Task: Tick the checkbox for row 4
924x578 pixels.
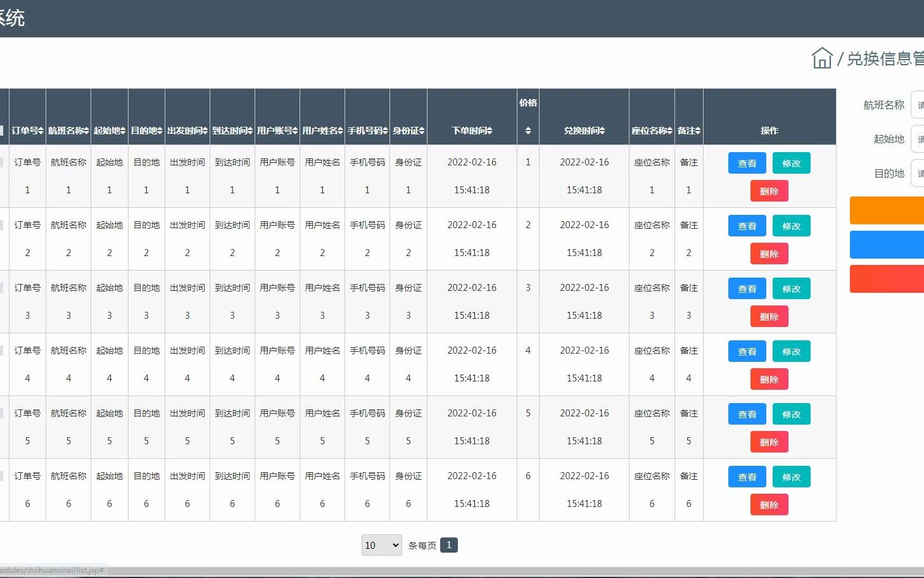Action: coord(1,350)
